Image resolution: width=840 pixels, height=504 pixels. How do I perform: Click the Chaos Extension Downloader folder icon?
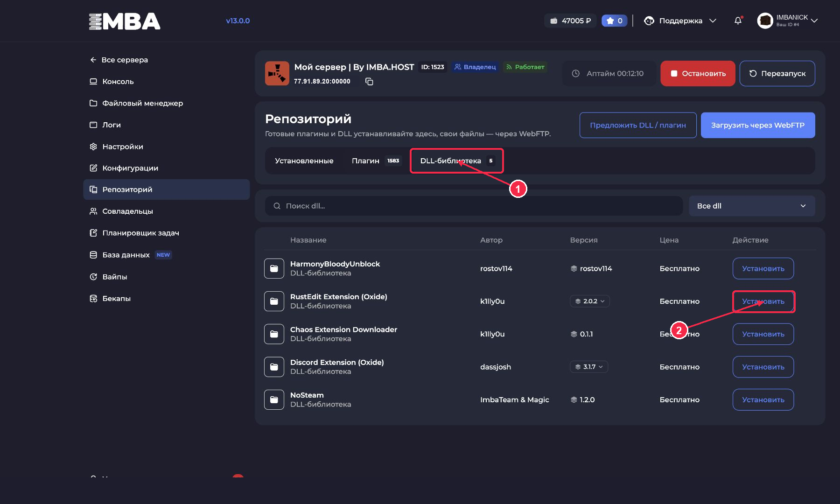274,334
